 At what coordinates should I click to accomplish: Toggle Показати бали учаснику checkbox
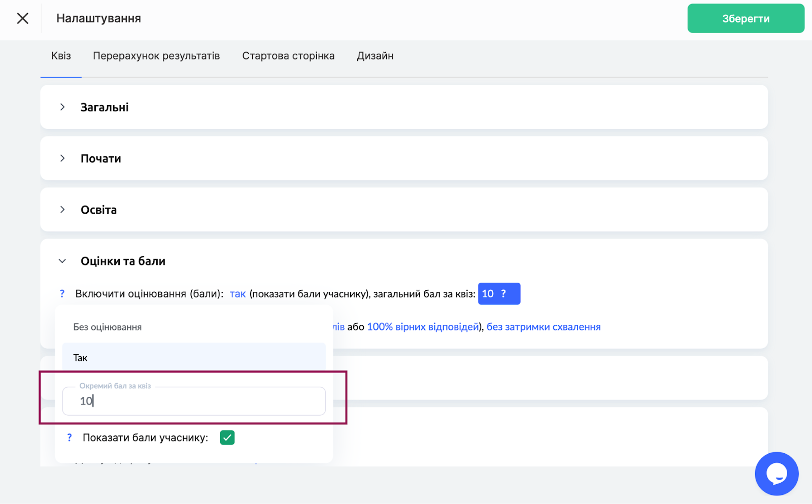click(x=227, y=438)
